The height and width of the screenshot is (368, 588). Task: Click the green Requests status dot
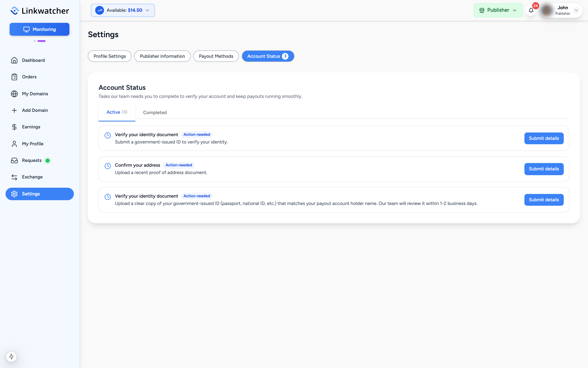point(48,160)
